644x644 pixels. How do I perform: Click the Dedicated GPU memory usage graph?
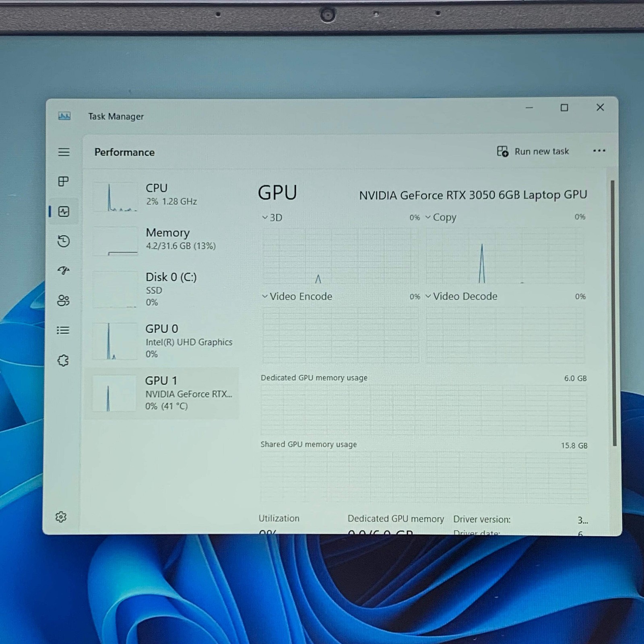click(x=424, y=410)
